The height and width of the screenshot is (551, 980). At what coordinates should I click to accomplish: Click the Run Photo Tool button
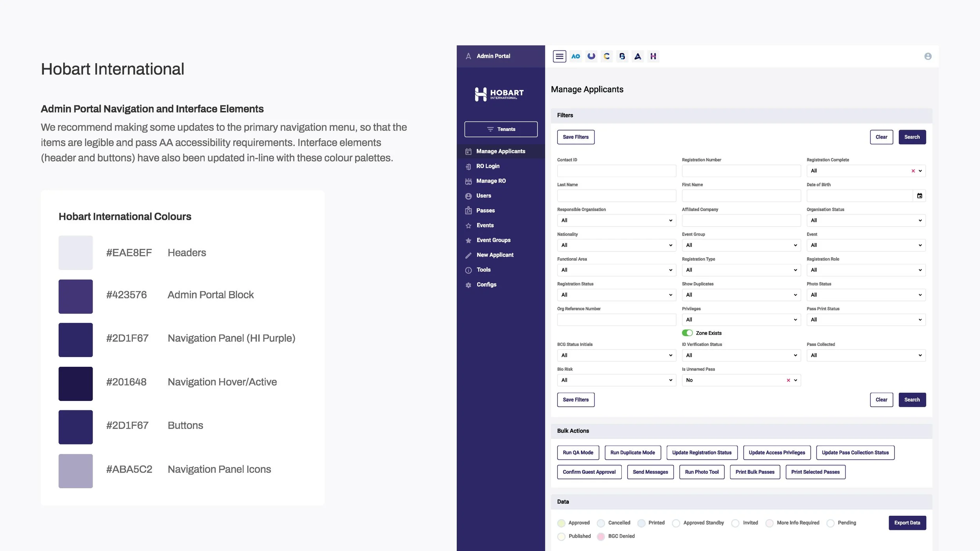702,472
